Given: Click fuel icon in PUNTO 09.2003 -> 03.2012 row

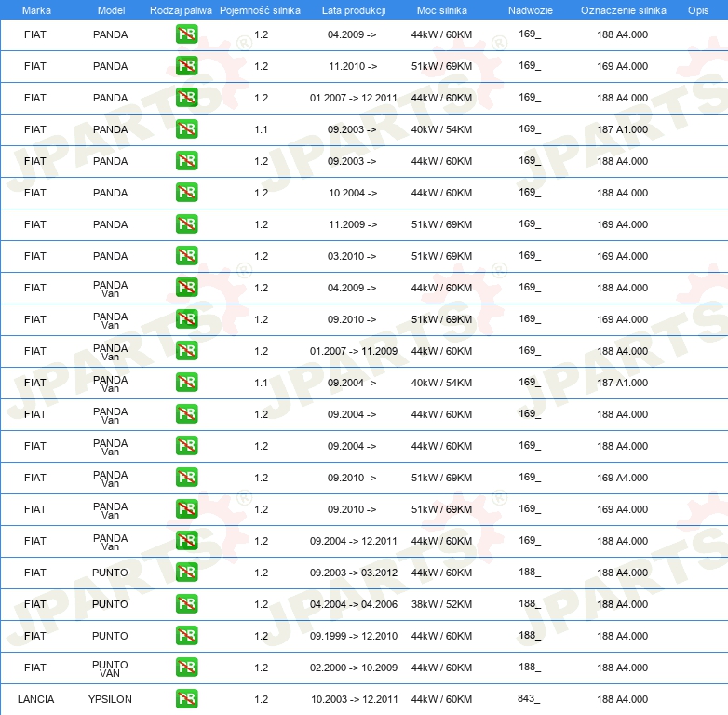Looking at the screenshot, I should click(186, 573).
